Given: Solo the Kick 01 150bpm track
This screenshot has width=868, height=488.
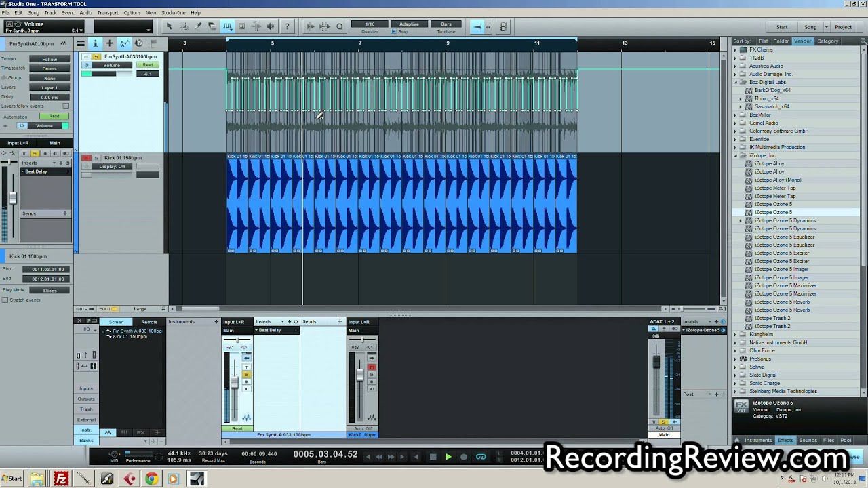Looking at the screenshot, I should coord(96,158).
